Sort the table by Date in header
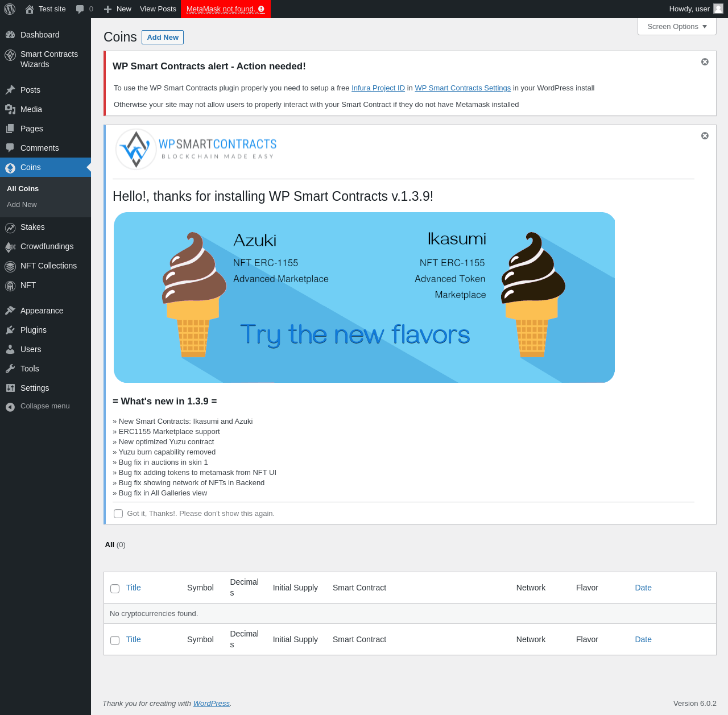This screenshot has height=715, width=728. click(x=643, y=588)
